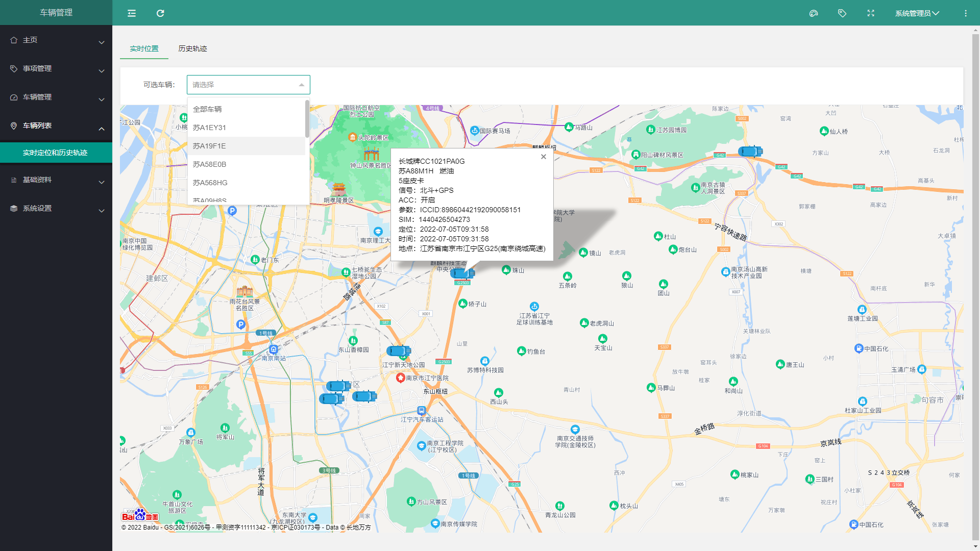The width and height of the screenshot is (980, 551).
Task: Expand the 基础资料 sidebar menu
Action: click(56, 180)
